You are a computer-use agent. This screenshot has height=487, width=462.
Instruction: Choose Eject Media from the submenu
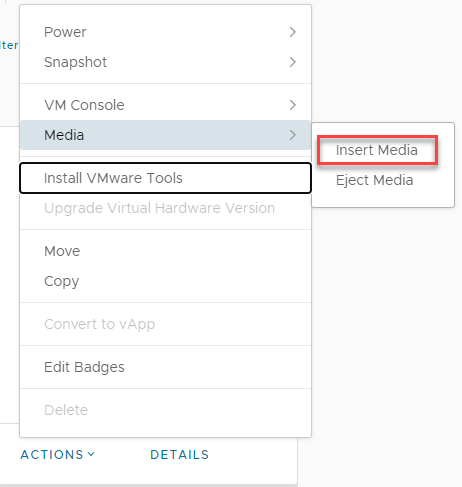click(x=375, y=180)
